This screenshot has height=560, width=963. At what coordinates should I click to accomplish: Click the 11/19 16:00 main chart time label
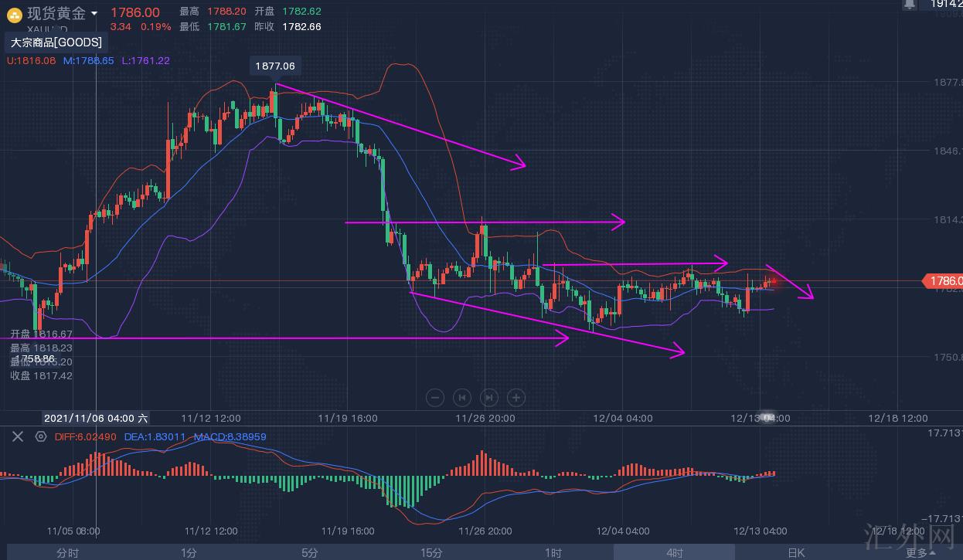click(348, 418)
